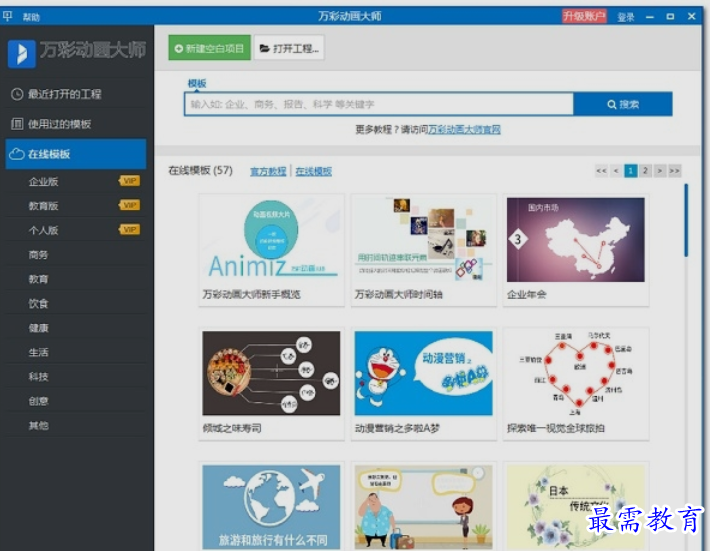Select page 2 in pagination
Viewport: 710px width, 551px height.
click(645, 171)
